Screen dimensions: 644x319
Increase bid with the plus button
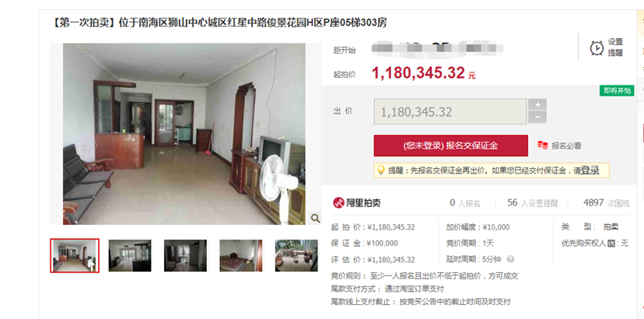[537, 105]
